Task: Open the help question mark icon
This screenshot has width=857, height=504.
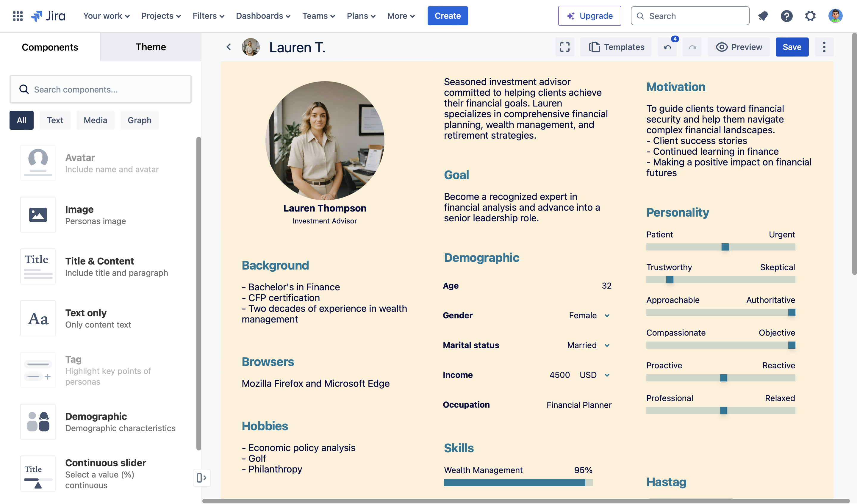Action: [x=786, y=16]
